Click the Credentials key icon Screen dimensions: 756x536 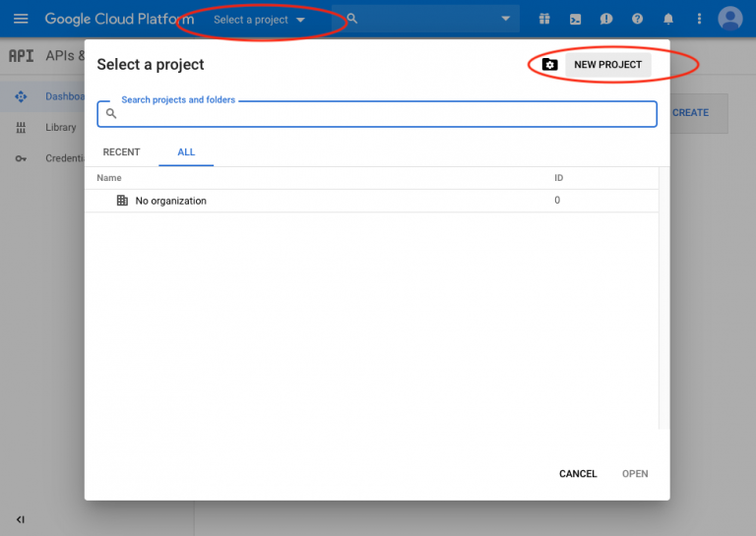click(x=21, y=158)
